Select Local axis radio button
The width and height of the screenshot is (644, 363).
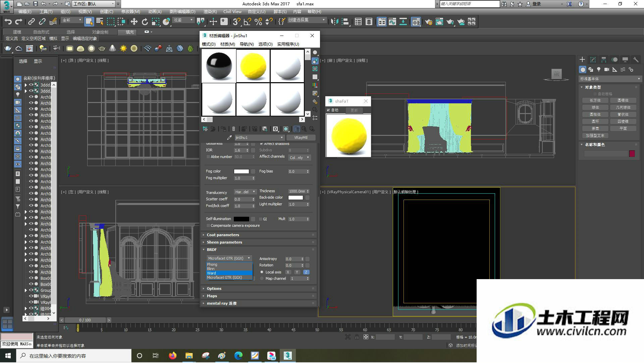pyautogui.click(x=262, y=272)
